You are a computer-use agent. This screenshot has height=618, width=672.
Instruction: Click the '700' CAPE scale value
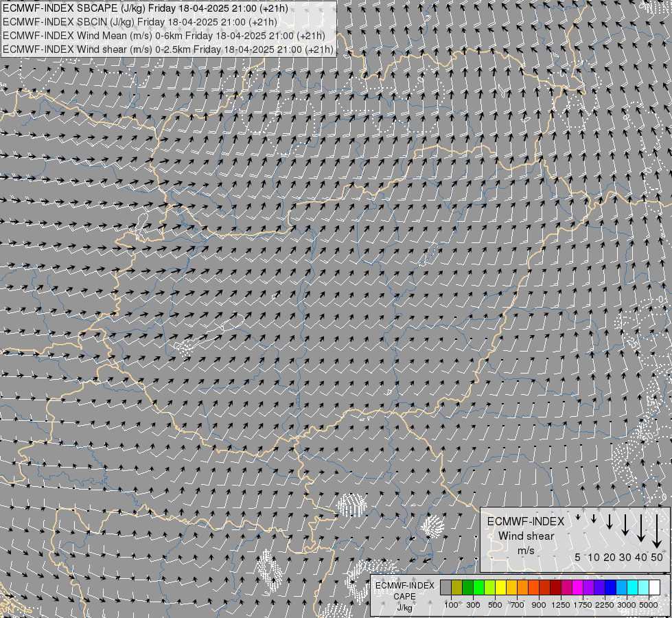pyautogui.click(x=518, y=605)
